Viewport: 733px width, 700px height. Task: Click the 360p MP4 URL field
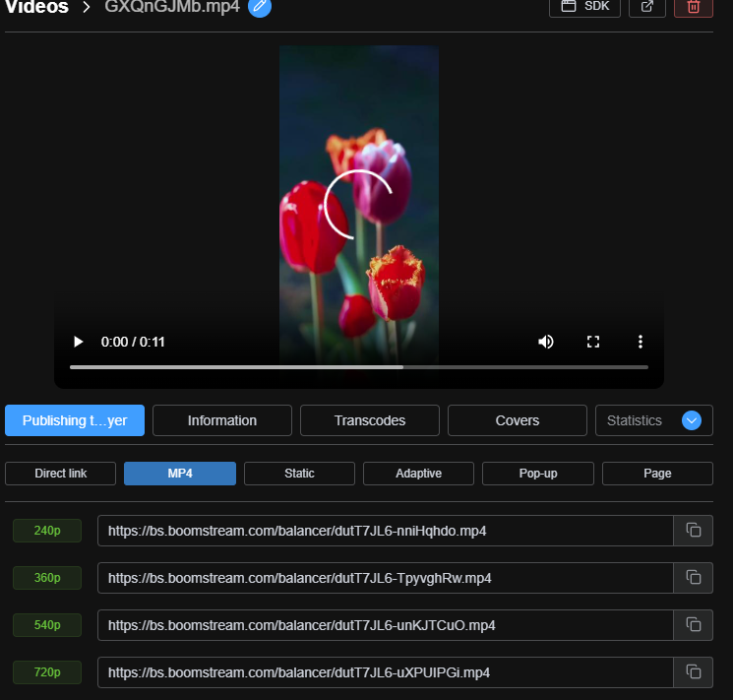point(386,578)
